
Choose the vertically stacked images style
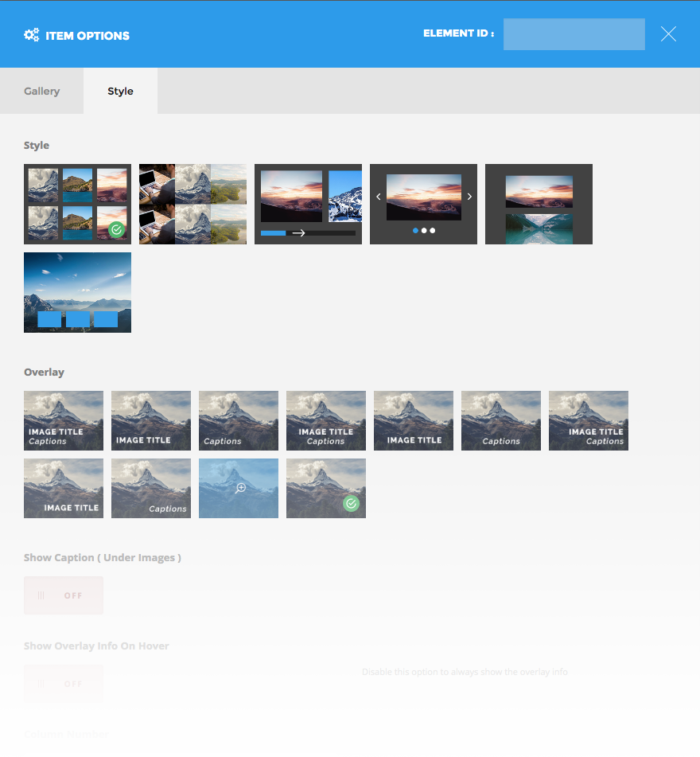[x=539, y=204]
